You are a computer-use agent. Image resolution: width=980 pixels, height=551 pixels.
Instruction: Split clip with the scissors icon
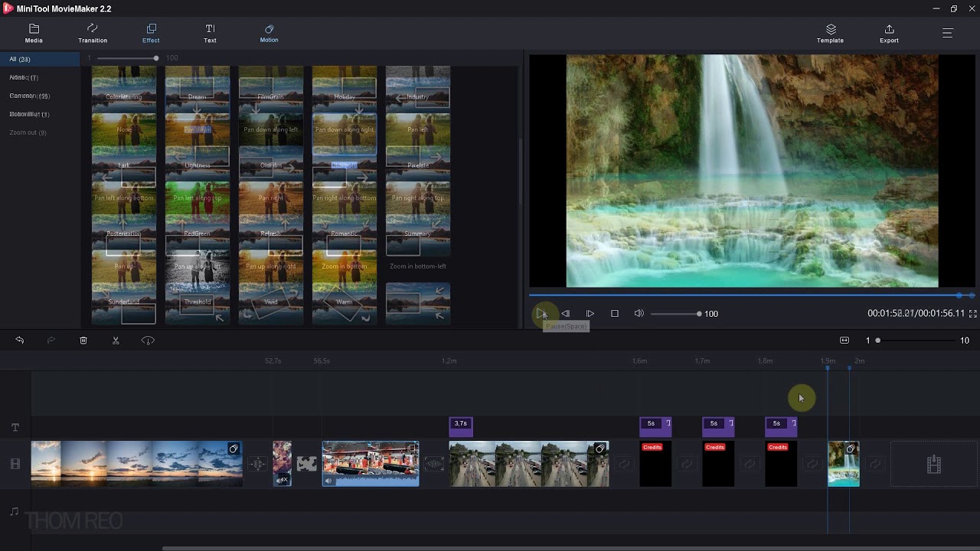[116, 341]
